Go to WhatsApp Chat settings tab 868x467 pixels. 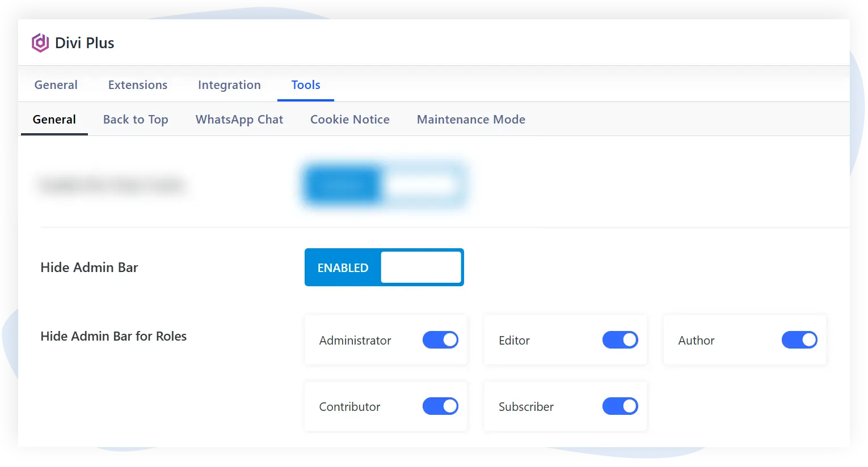pos(239,120)
